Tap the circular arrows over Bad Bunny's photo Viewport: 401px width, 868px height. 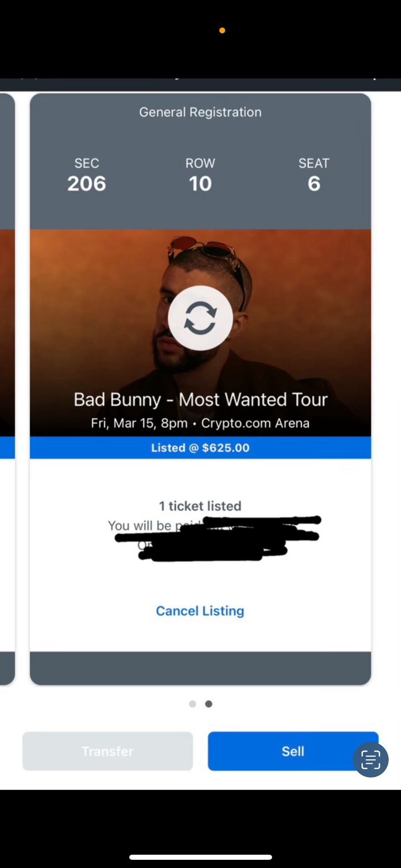[200, 318]
